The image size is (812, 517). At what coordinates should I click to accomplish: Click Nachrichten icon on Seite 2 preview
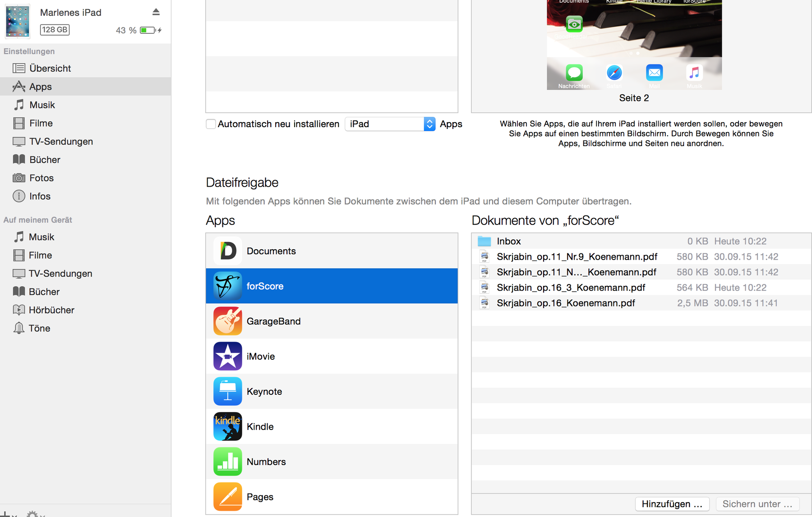point(574,73)
